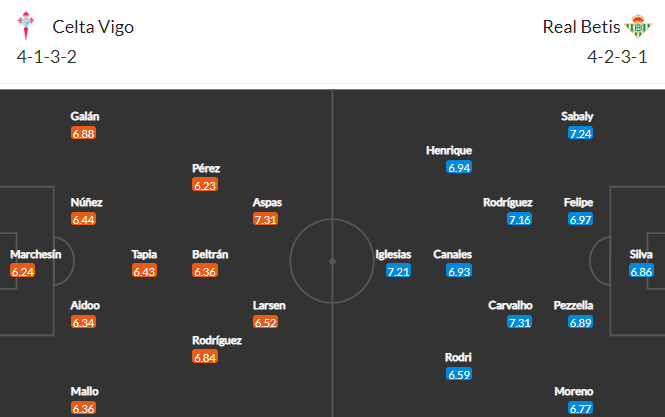Click player name Marchesín
The height and width of the screenshot is (417, 665).
(36, 254)
